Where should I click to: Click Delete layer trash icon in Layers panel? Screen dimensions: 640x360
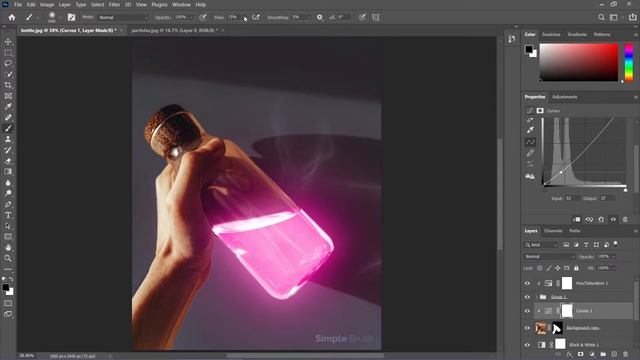coord(626,354)
